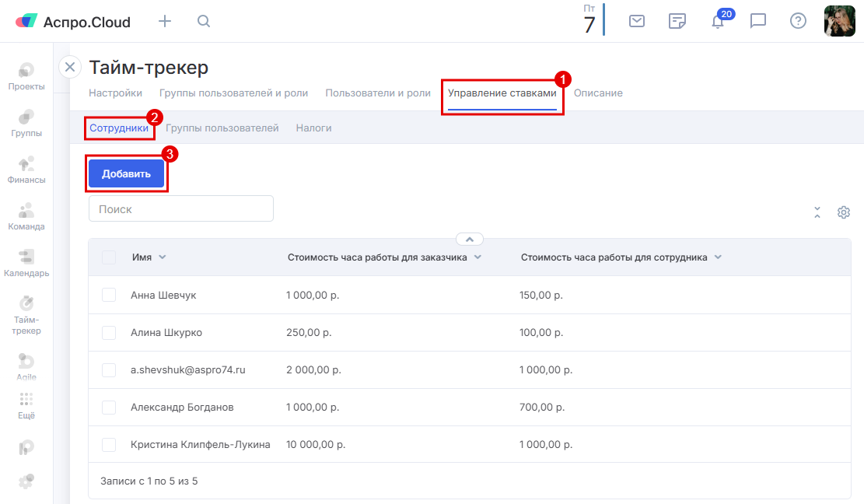Click the notifications bell icon

point(718,22)
